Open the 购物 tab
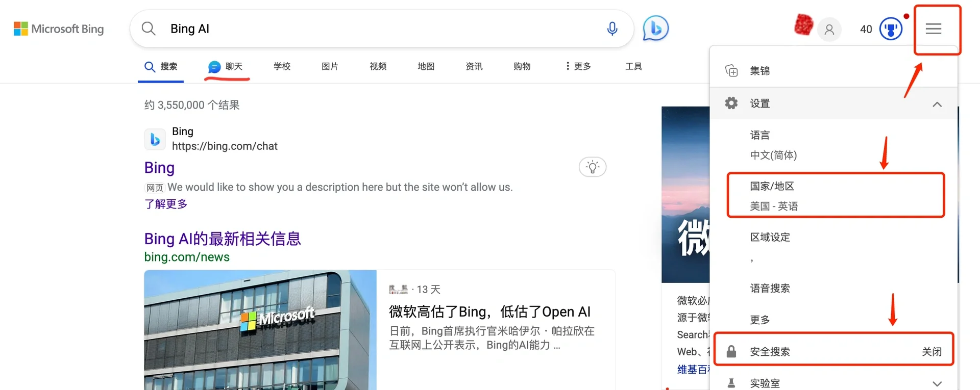 pyautogui.click(x=522, y=66)
